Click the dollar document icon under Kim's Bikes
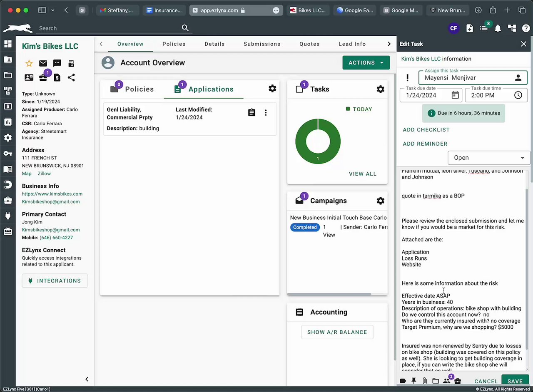 (57, 77)
